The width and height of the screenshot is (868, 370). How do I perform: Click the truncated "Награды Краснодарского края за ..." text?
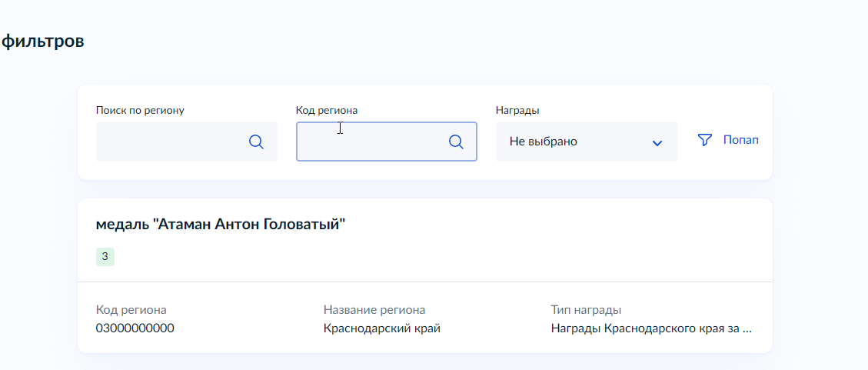pos(651,328)
